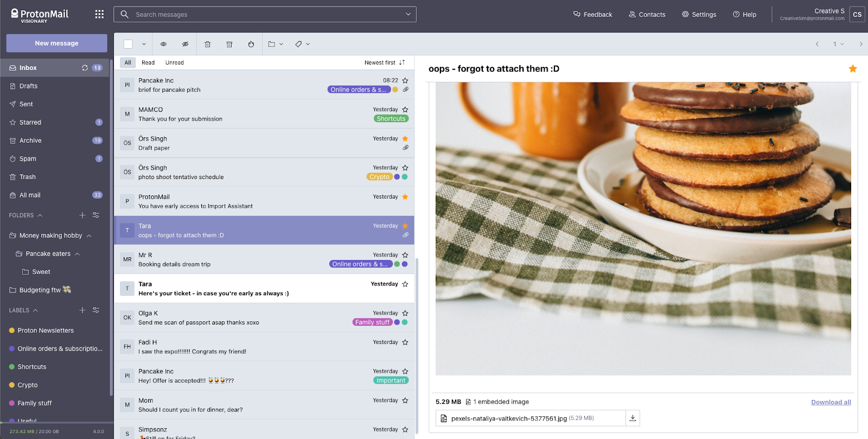Open Label as dropdown
Image resolution: width=868 pixels, height=439 pixels.
point(303,44)
